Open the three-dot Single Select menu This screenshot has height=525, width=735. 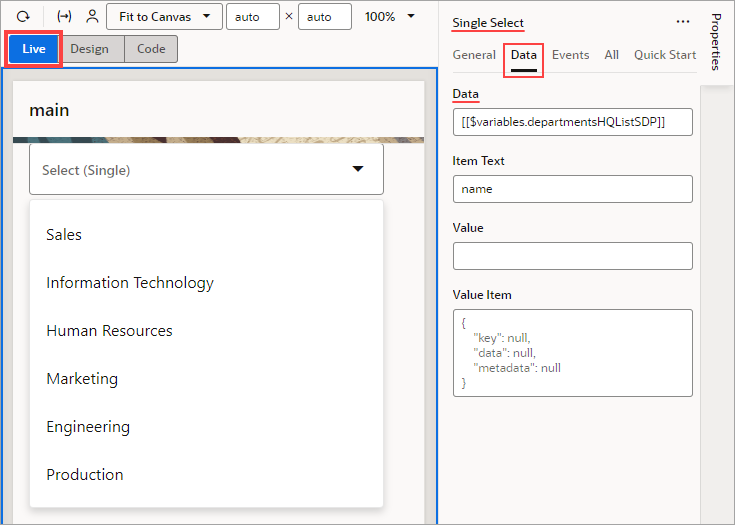[x=683, y=22]
